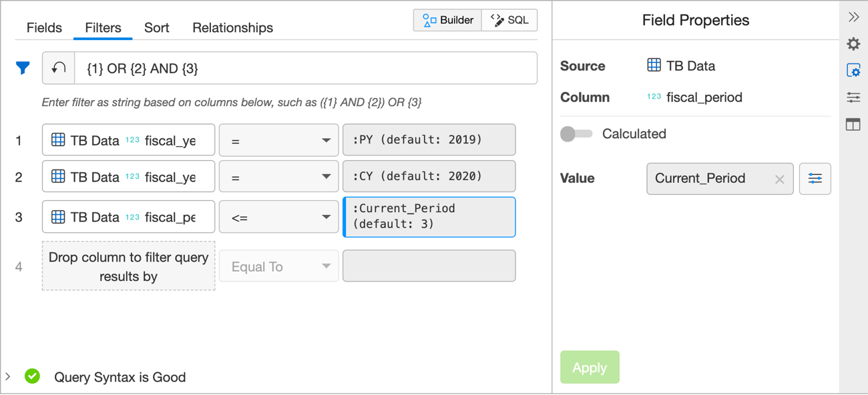Click the filter expression input field
Screen dimensions: 868x395
tap(306, 68)
